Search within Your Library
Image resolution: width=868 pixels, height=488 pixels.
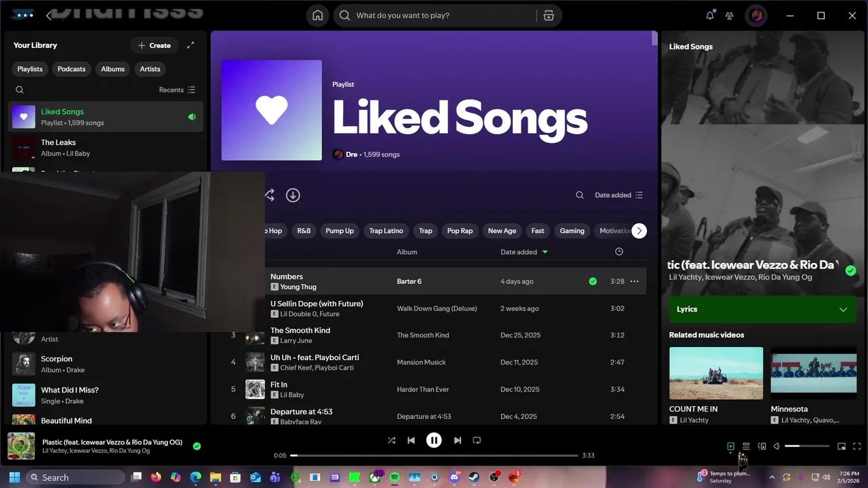click(20, 89)
